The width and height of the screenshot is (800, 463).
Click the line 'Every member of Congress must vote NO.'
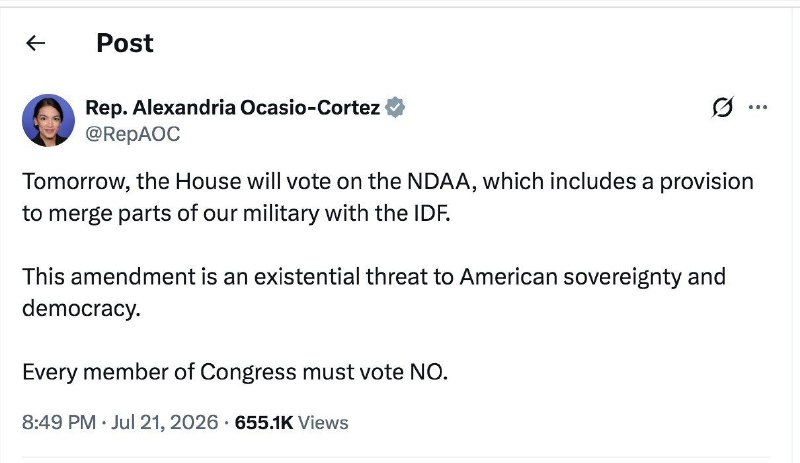235,373
